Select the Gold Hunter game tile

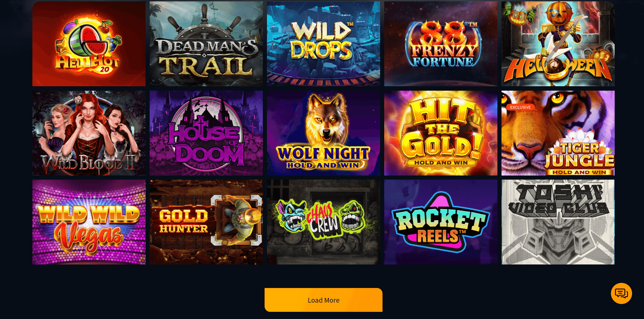pos(206,222)
